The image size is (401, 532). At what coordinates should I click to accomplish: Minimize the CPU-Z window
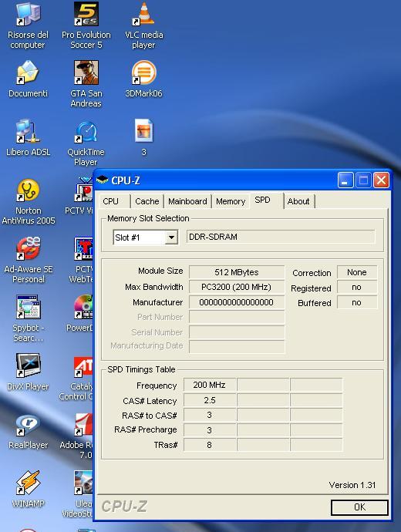pyautogui.click(x=345, y=180)
